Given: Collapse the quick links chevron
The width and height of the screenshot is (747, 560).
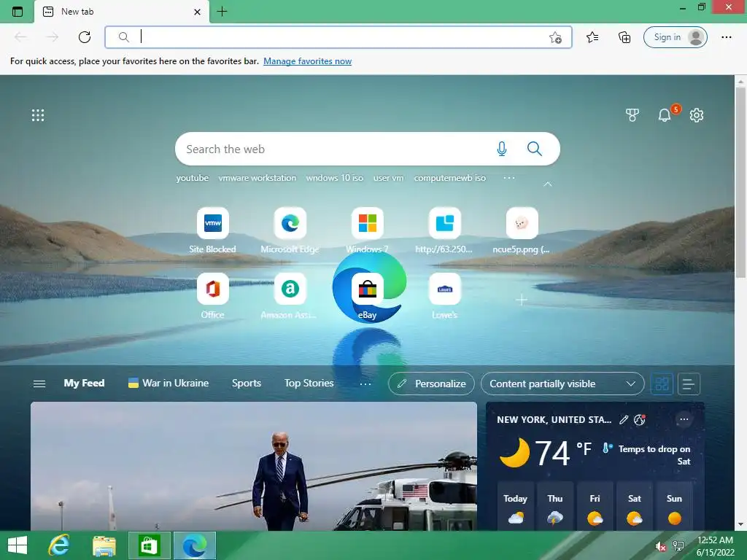Looking at the screenshot, I should click(548, 184).
